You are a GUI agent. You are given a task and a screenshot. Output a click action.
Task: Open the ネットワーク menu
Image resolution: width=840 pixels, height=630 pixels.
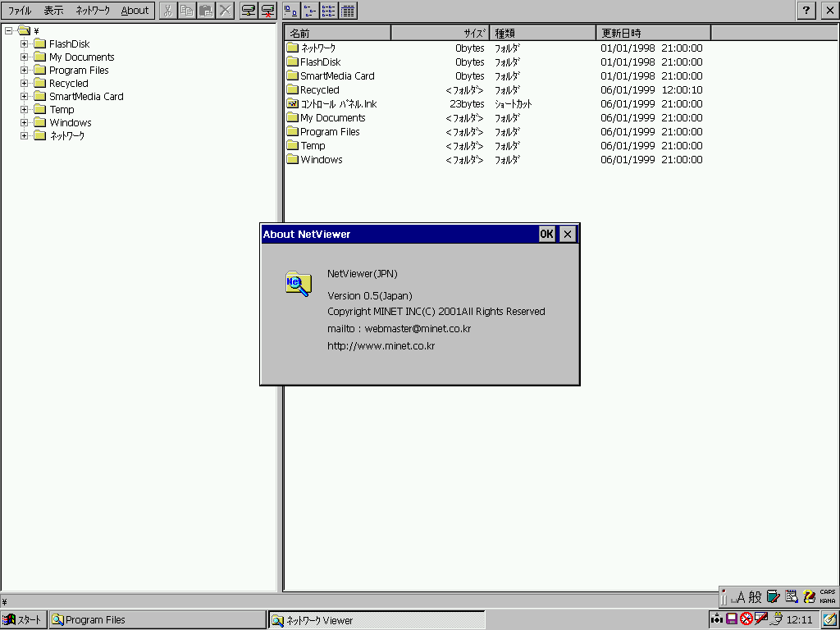(93, 11)
